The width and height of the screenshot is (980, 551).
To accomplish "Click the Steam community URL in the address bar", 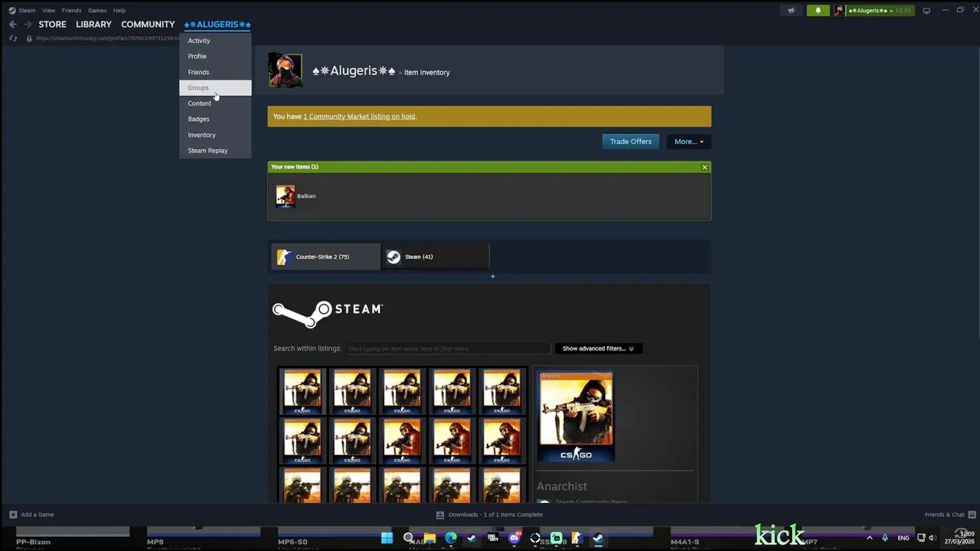I will 107,38.
